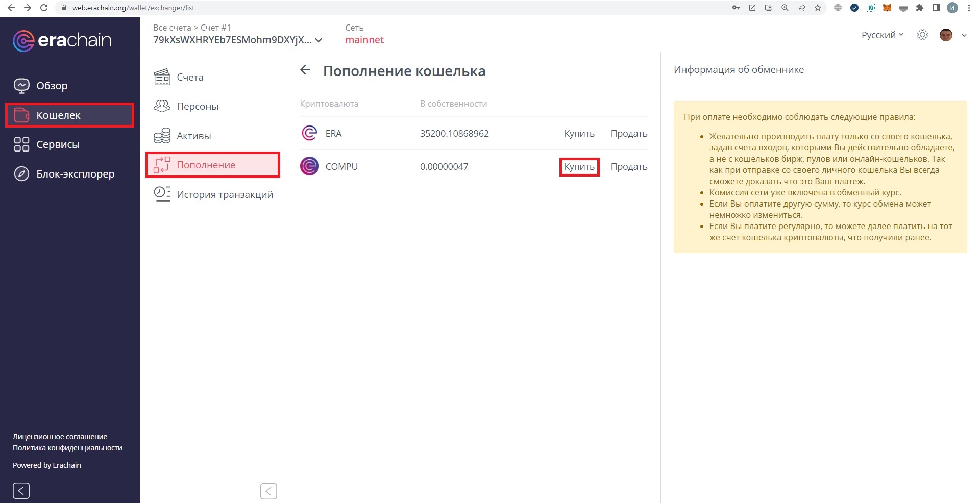Collapse the wallet submenu panel
Screen dimensions: 980x503
[268, 491]
